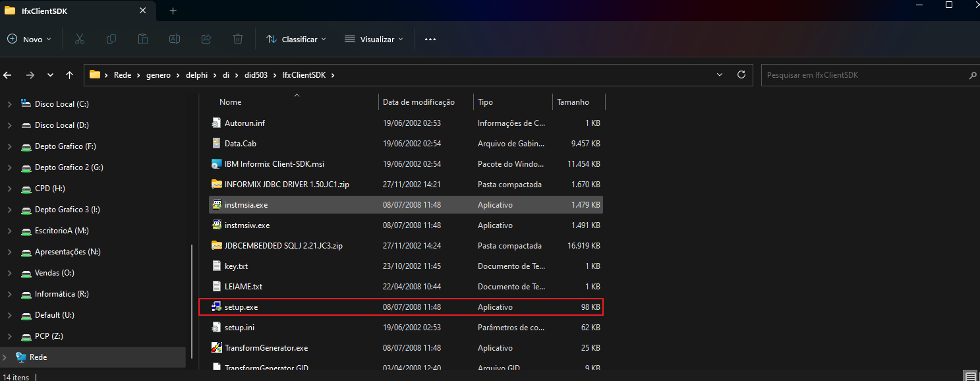Click the Refresh icon beside address bar
Screen dimensions: 980x381
(x=741, y=74)
